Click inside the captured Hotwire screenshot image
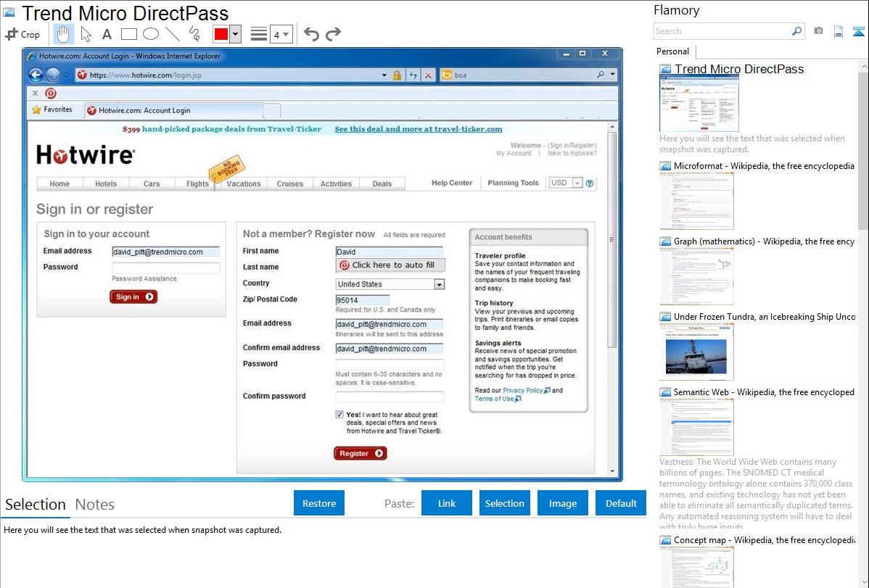Viewport: 869px width, 588px height. point(322,265)
